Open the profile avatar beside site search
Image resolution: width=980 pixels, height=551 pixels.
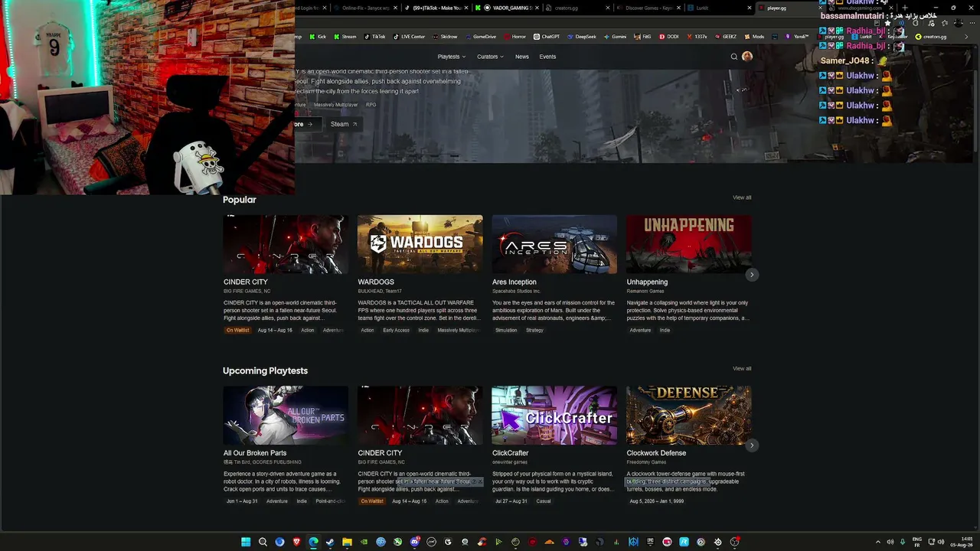tap(747, 57)
